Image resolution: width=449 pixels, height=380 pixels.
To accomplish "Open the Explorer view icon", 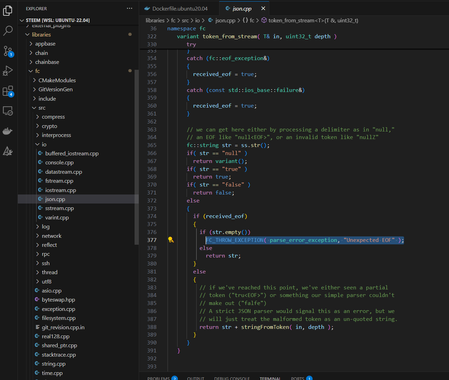I will pyautogui.click(x=8, y=11).
